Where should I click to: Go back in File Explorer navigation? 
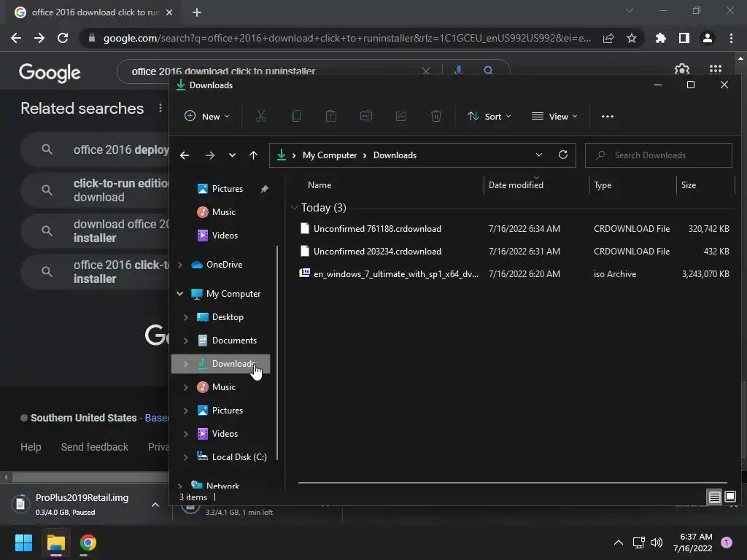tap(185, 155)
